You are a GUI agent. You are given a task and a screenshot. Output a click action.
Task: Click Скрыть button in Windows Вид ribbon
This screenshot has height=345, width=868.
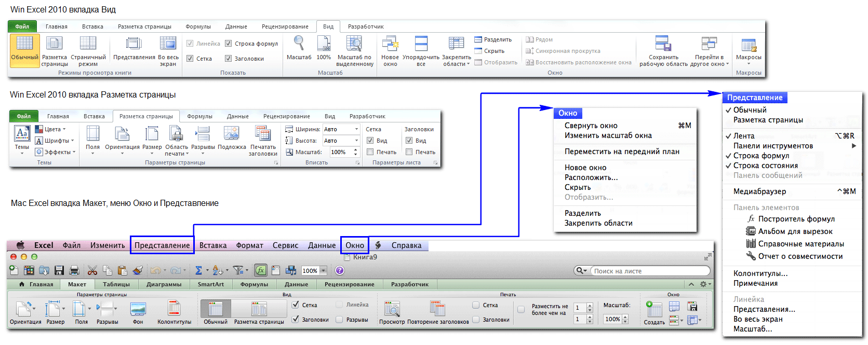[x=489, y=51]
